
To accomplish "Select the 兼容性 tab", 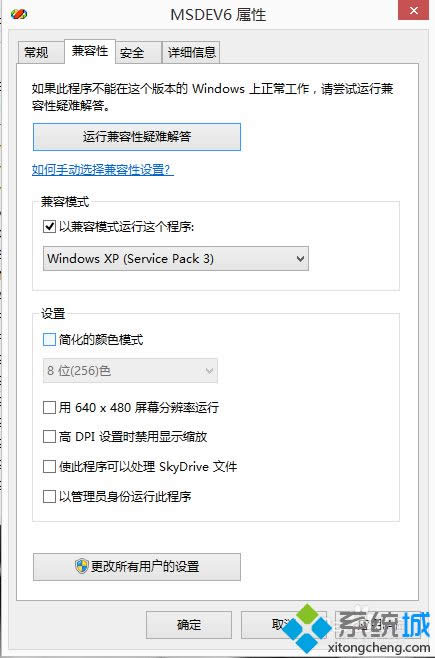I will [x=90, y=51].
